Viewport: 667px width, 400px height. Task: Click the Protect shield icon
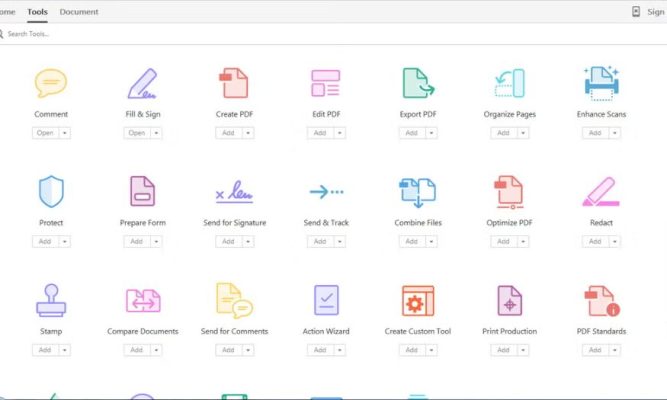pyautogui.click(x=50, y=191)
